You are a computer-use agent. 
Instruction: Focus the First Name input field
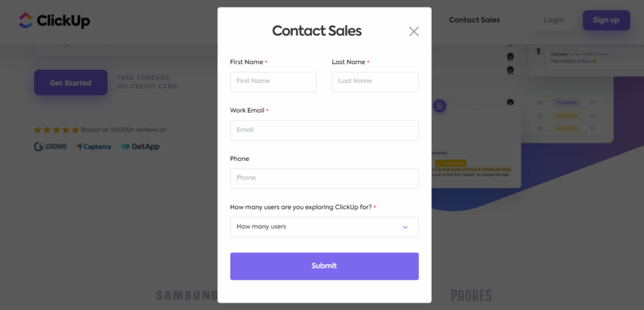pyautogui.click(x=274, y=82)
